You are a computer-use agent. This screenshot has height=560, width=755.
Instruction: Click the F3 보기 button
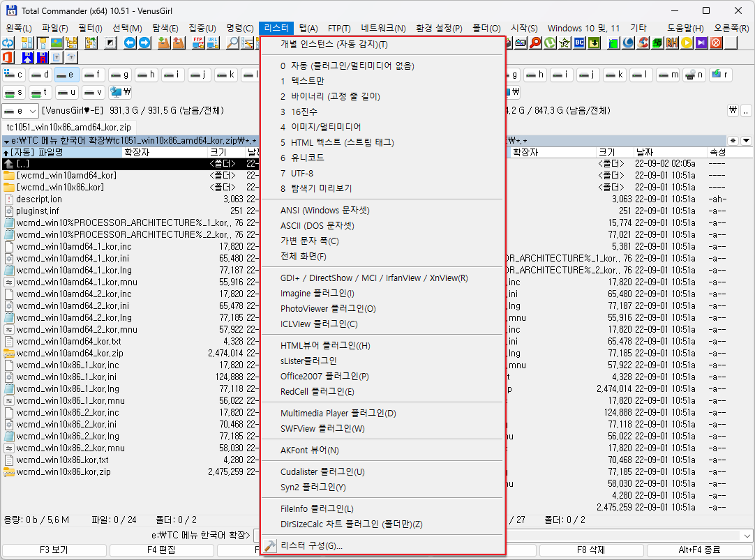(54, 550)
